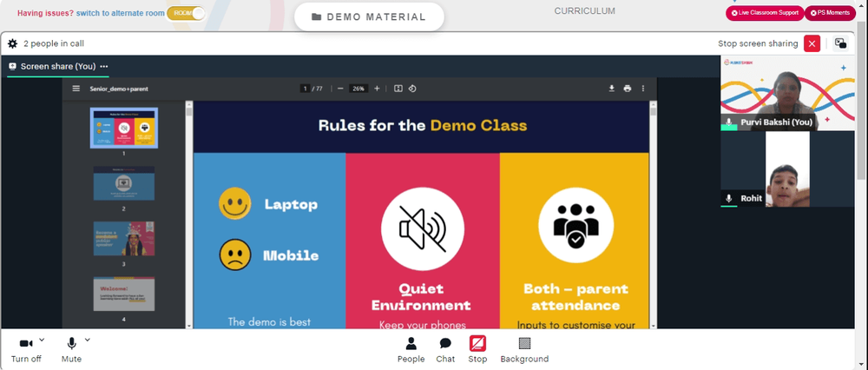Open the People panel
The image size is (868, 370).
coord(411,350)
